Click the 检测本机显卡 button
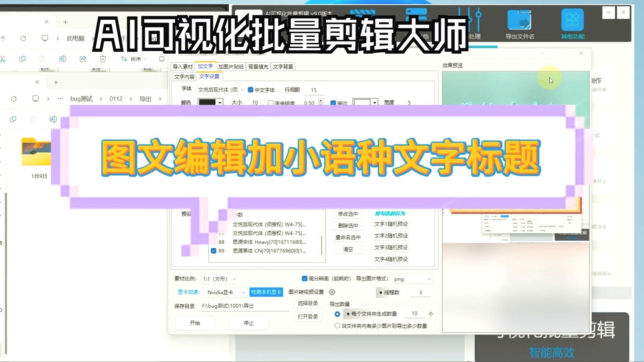This screenshot has width=644, height=362. pyautogui.click(x=266, y=292)
